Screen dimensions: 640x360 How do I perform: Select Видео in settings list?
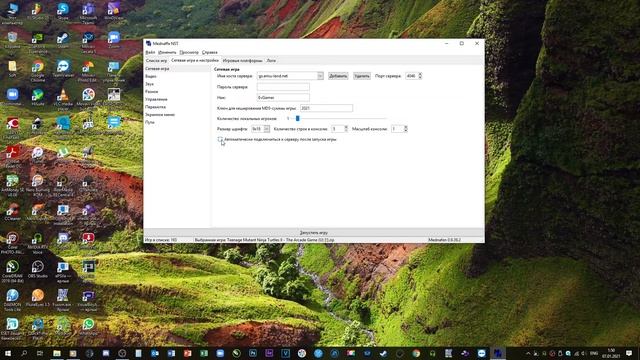(x=177, y=76)
